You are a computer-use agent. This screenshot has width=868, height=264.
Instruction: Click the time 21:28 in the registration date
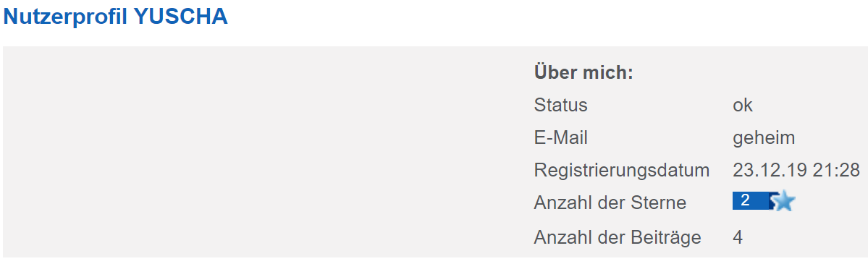(836, 170)
